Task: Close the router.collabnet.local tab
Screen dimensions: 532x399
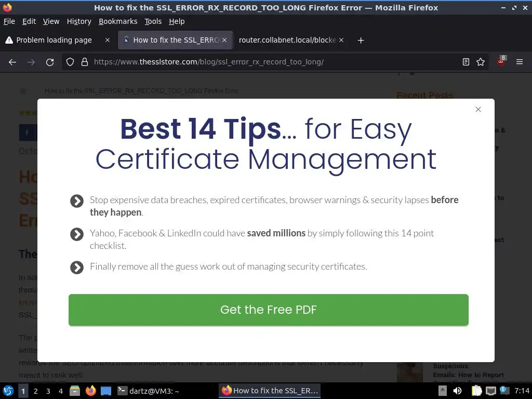Action: point(341,40)
